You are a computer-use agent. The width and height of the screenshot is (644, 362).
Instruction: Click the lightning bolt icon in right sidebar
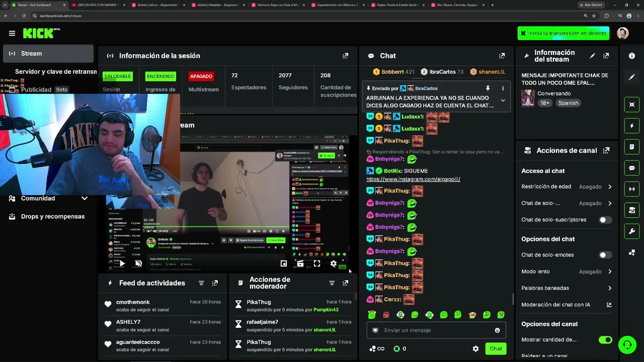pyautogui.click(x=632, y=126)
